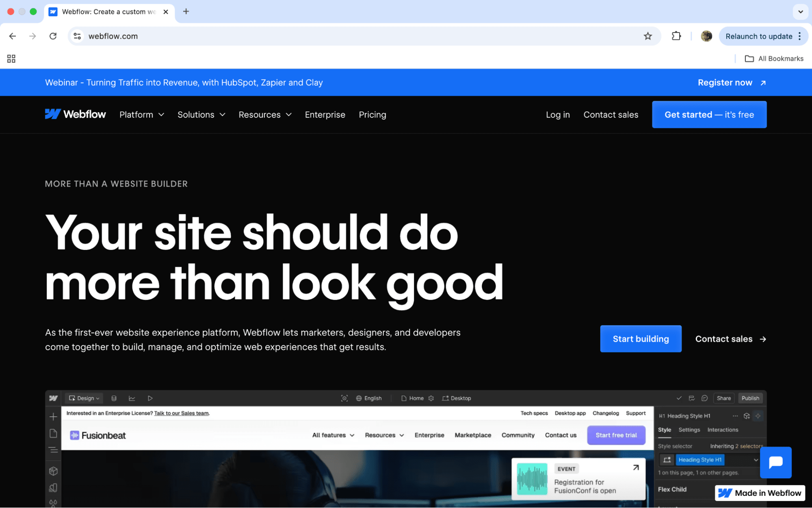This screenshot has height=508, width=812.
Task: Click the Publish button in the designer
Action: tap(750, 398)
